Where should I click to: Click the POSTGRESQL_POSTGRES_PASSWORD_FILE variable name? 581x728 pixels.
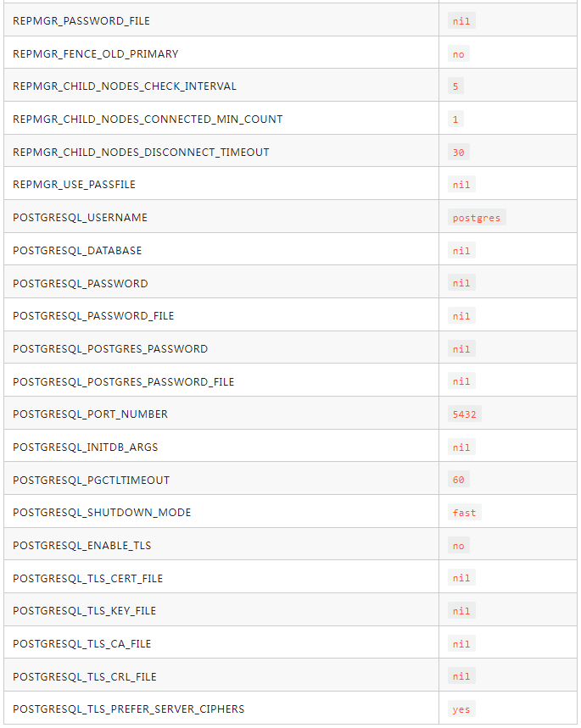click(x=124, y=381)
